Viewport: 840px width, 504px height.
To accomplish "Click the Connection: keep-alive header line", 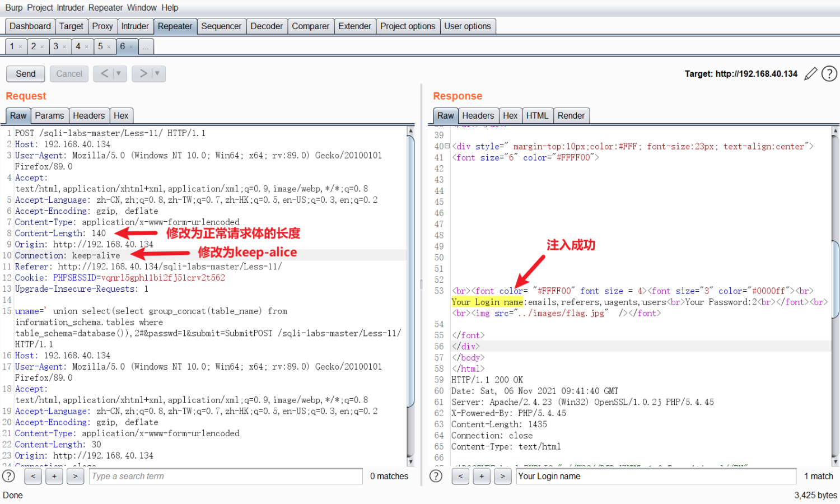I will [x=67, y=255].
